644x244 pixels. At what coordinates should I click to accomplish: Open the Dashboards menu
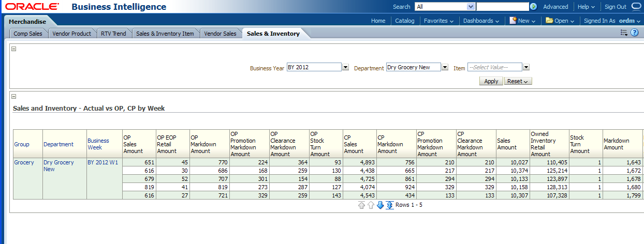481,21
